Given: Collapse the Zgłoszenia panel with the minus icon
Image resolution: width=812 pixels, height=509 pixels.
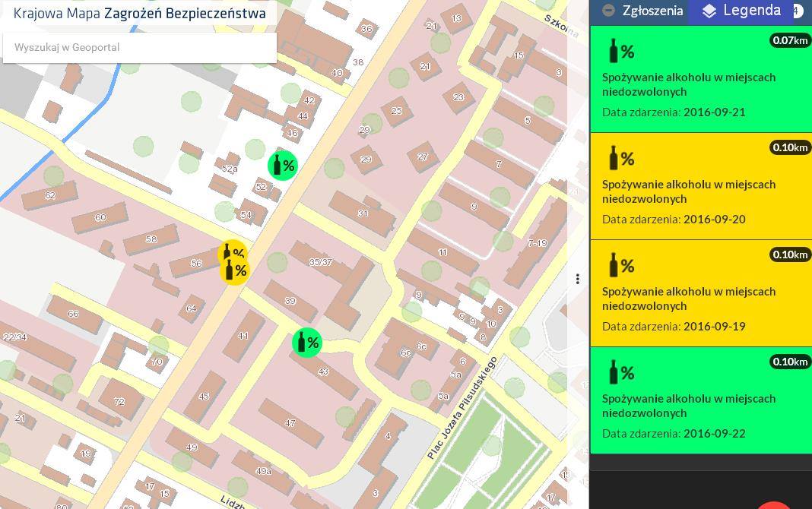Looking at the screenshot, I should coord(608,11).
